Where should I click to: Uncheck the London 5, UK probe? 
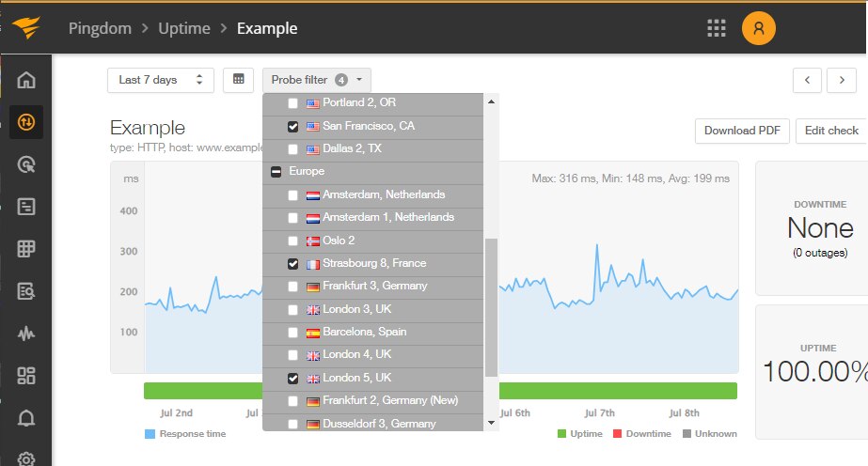(292, 379)
